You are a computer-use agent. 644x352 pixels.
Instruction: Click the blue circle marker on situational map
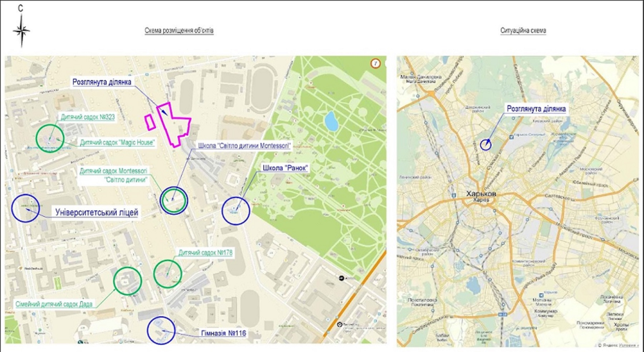point(486,145)
